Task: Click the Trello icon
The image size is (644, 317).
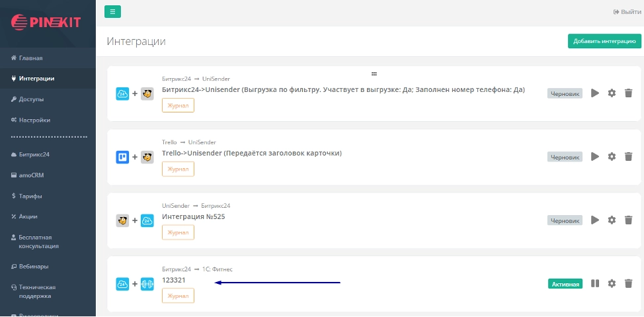Action: point(122,157)
